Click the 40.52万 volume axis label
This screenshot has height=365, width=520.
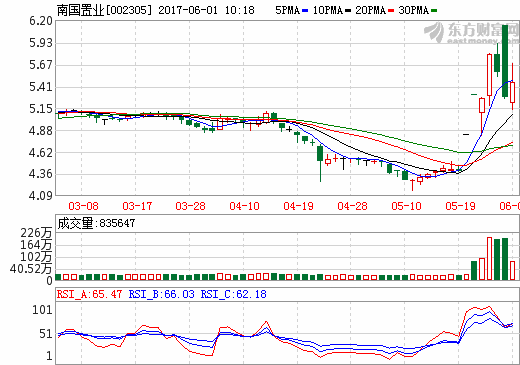click(31, 269)
